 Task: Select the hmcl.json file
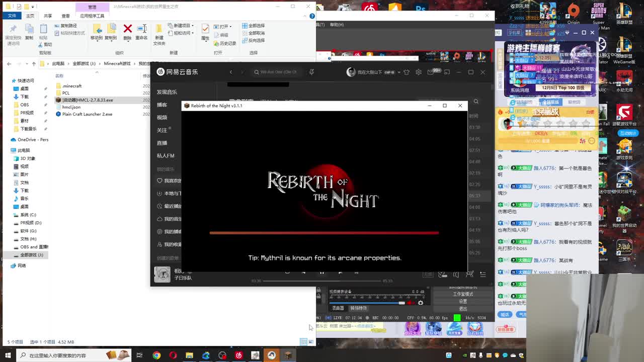click(x=71, y=107)
